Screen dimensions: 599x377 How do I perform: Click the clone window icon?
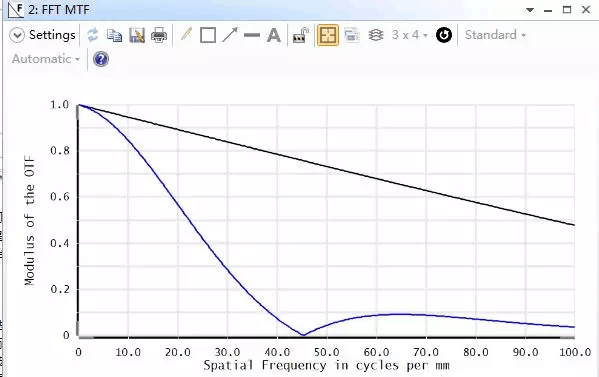[x=352, y=35]
